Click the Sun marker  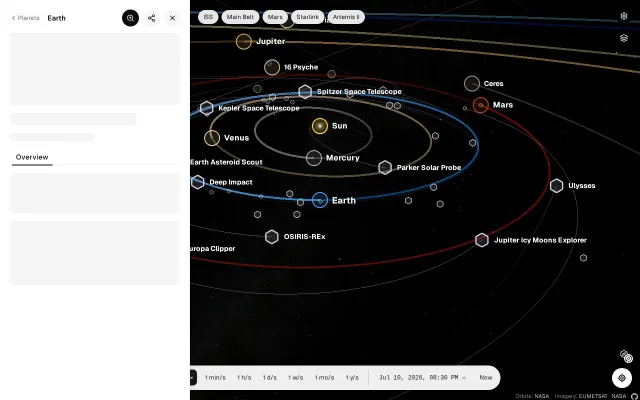click(320, 126)
